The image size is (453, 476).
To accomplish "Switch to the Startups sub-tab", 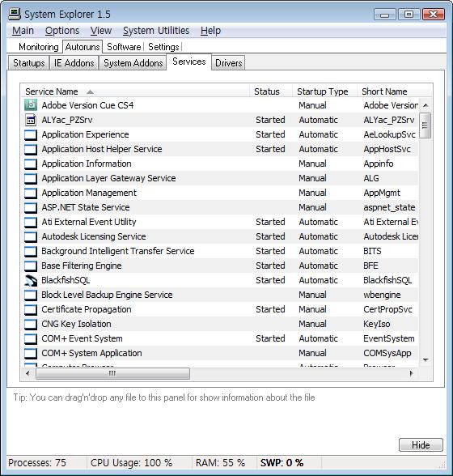I will click(x=29, y=63).
